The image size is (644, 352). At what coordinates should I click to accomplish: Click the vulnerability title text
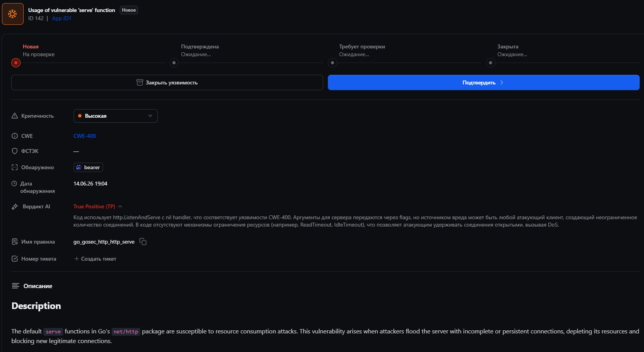(x=72, y=10)
